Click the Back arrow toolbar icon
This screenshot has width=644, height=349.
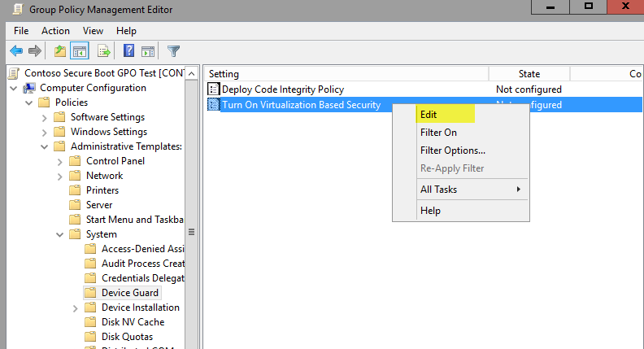pos(16,51)
